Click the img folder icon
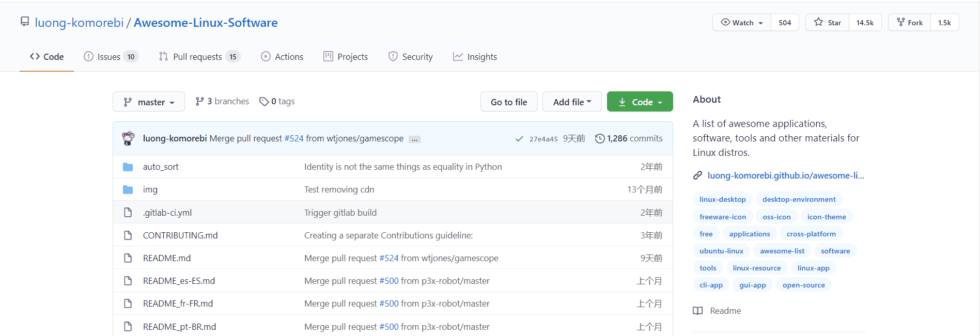Screen dimensions: 980x336 pos(128,189)
